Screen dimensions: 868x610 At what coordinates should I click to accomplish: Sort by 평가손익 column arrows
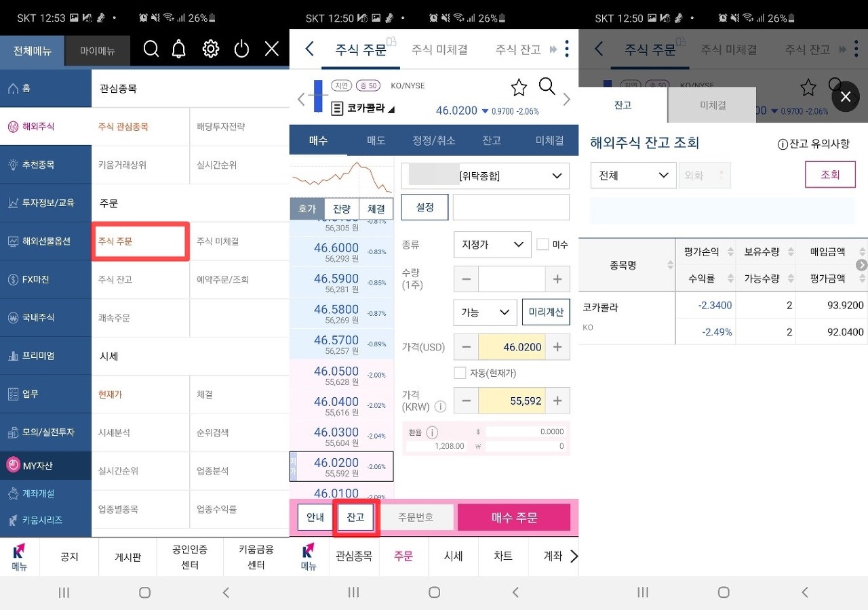pyautogui.click(x=730, y=251)
